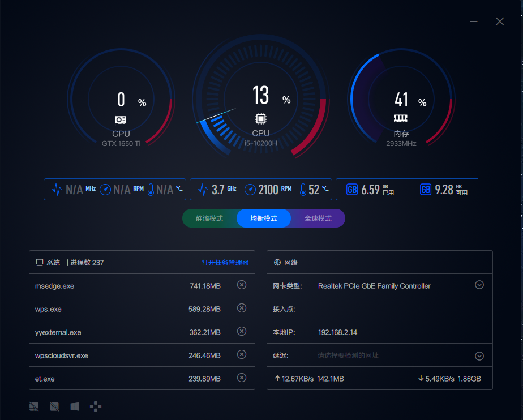
Task: Kill the wps.exe process
Action: click(242, 308)
